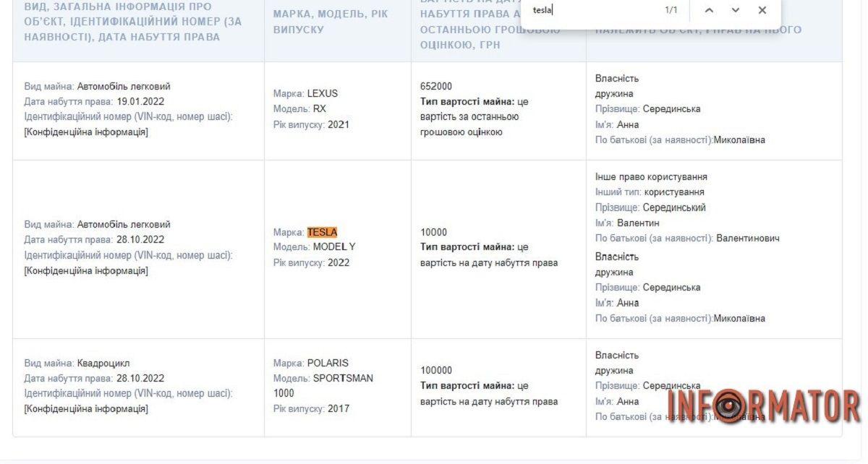Click 'Рік випуску: 2021' in Lexus row
This screenshot has width=868, height=464.
click(x=311, y=124)
